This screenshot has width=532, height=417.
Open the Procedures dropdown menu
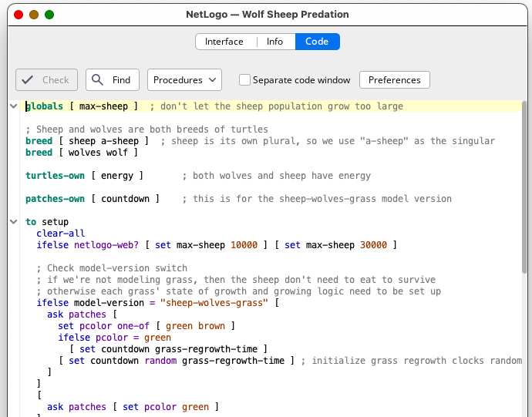tap(184, 80)
